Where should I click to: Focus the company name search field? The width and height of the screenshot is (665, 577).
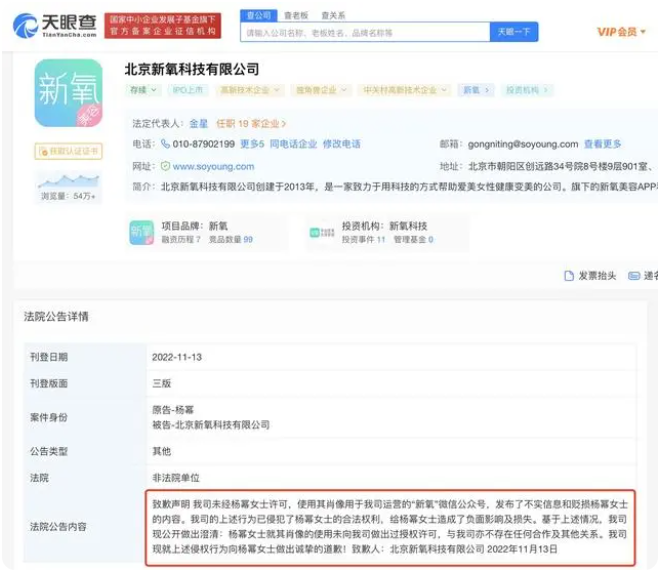(365, 32)
